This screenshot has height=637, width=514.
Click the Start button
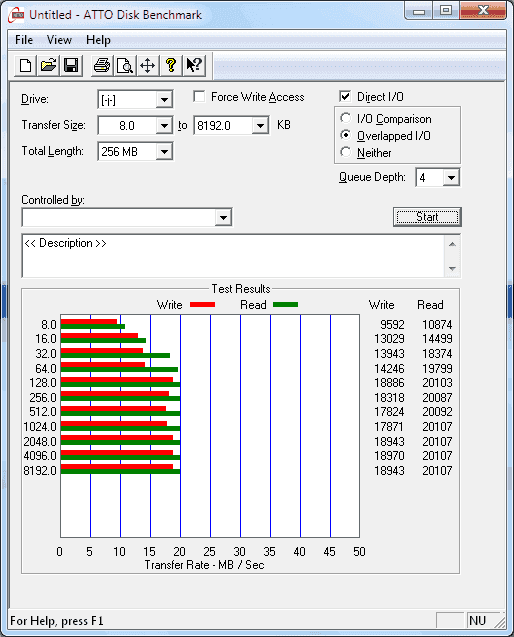coord(427,217)
